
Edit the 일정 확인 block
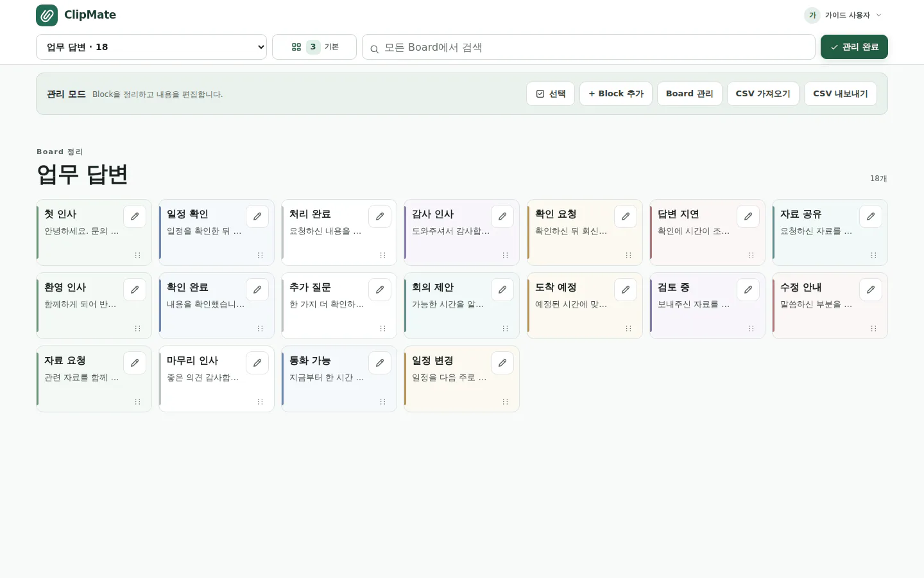(x=257, y=216)
